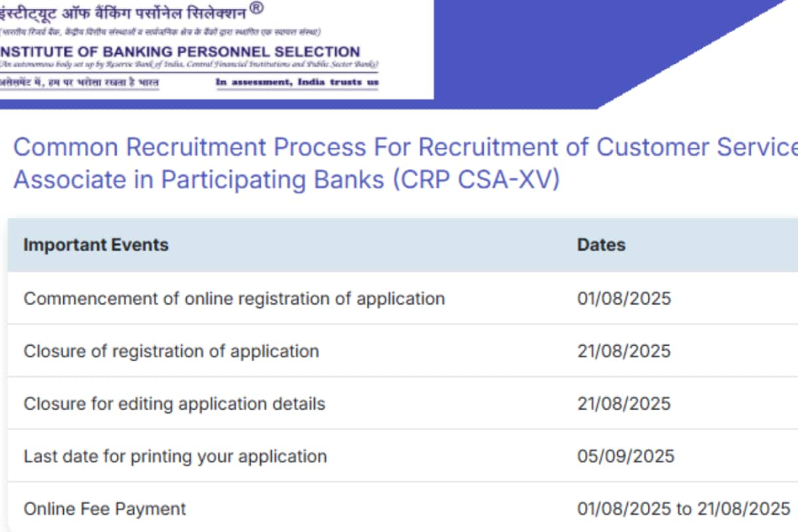Click the Dates column header
The height and width of the screenshot is (532, 798).
click(601, 245)
